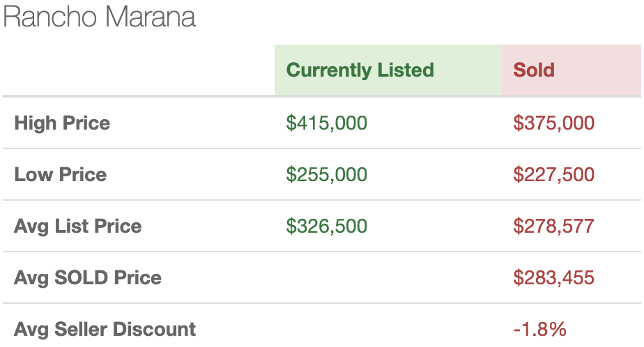This screenshot has height=347, width=644.
Task: Click the Avg List Price label
Action: (x=77, y=226)
